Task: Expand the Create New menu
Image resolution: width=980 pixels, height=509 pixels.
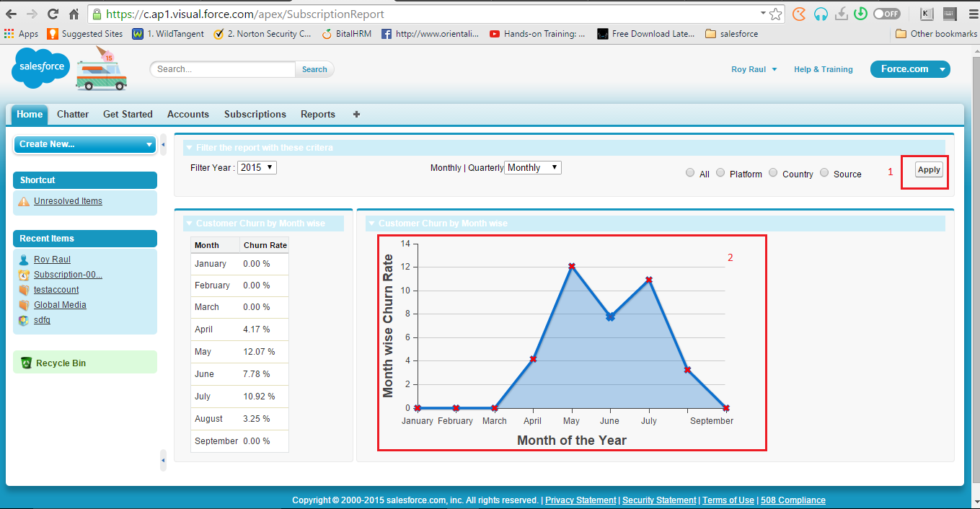Action: click(85, 144)
